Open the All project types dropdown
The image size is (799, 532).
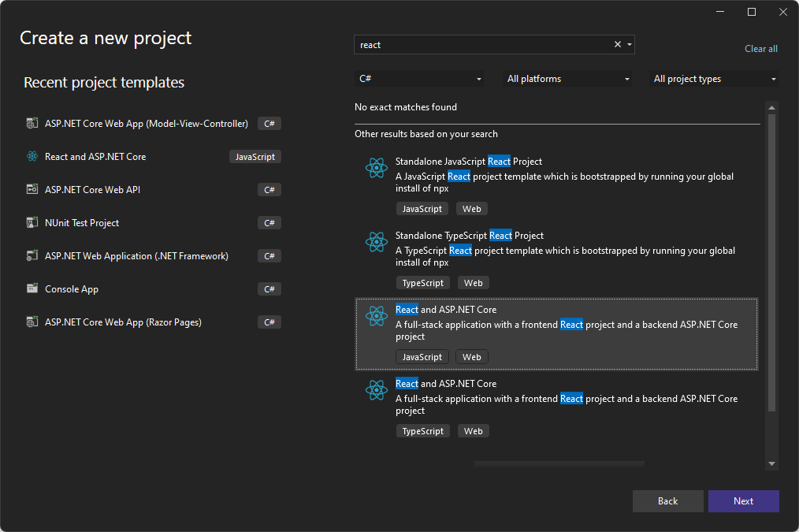713,79
